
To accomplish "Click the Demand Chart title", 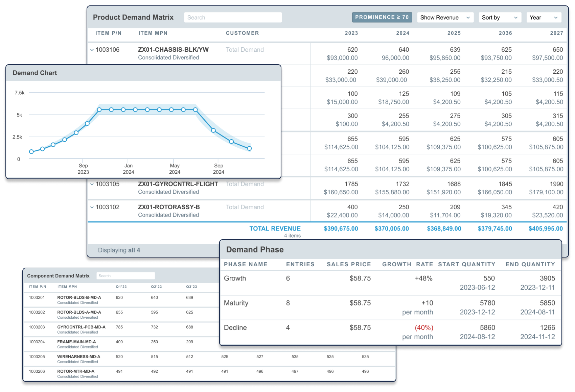I will click(35, 73).
